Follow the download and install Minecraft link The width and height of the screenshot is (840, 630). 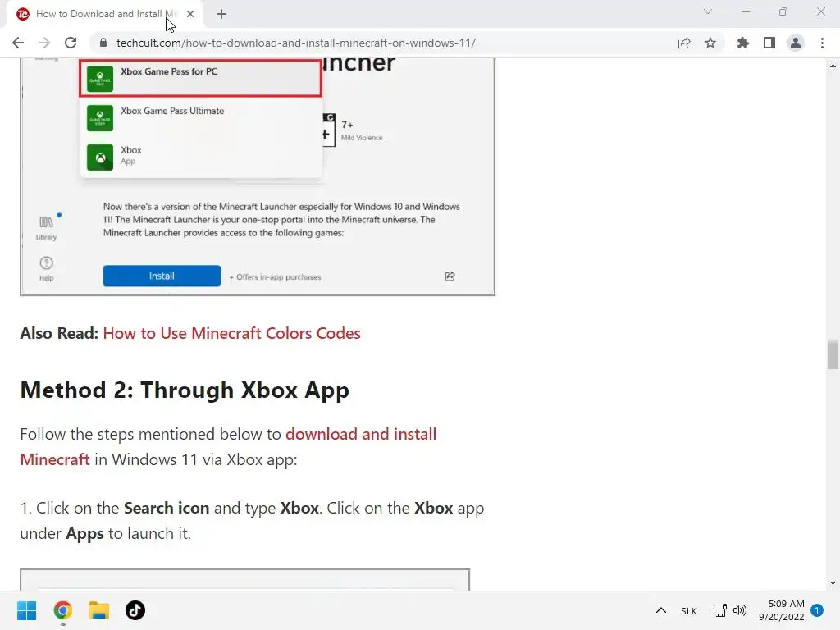228,447
